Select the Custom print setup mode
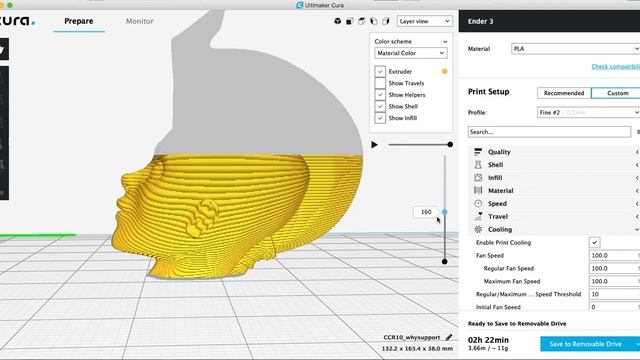The height and width of the screenshot is (360, 640). [x=617, y=93]
